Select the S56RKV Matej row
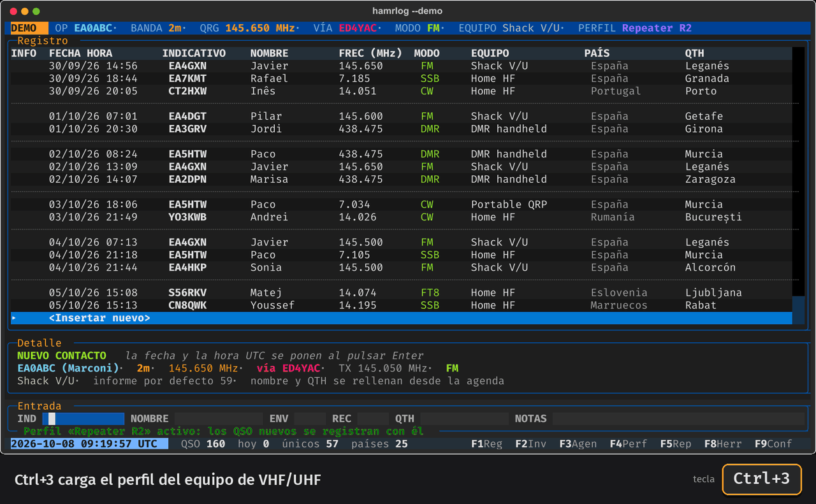Viewport: 816px width, 504px height. tap(402, 292)
